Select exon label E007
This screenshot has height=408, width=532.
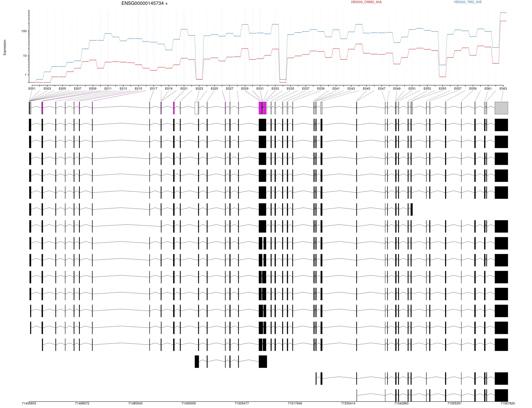point(78,89)
